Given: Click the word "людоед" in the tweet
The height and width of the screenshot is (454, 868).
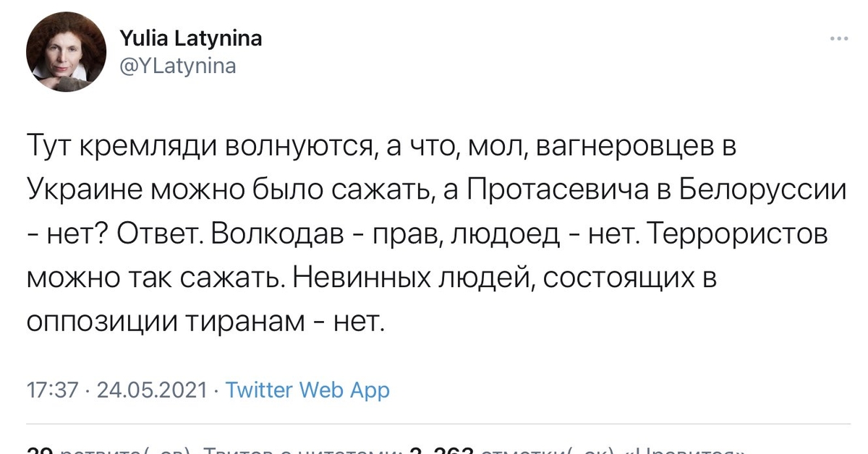Looking at the screenshot, I should pos(501,235).
